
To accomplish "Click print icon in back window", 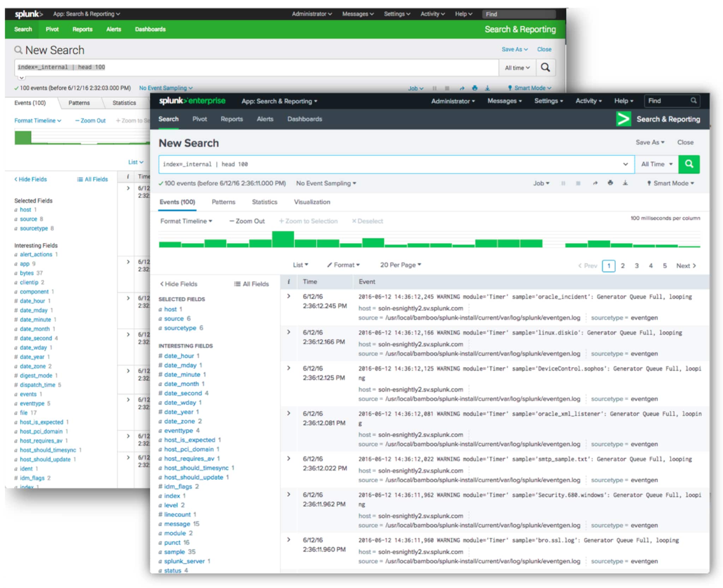I will point(474,88).
